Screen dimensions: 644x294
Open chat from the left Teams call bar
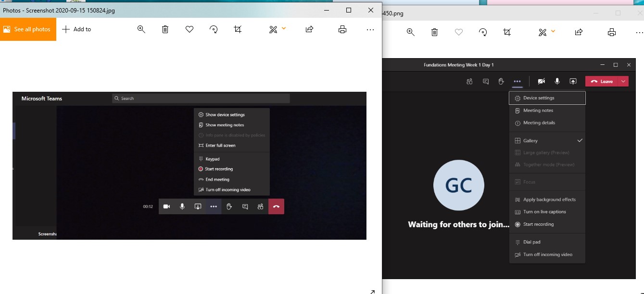click(x=245, y=207)
